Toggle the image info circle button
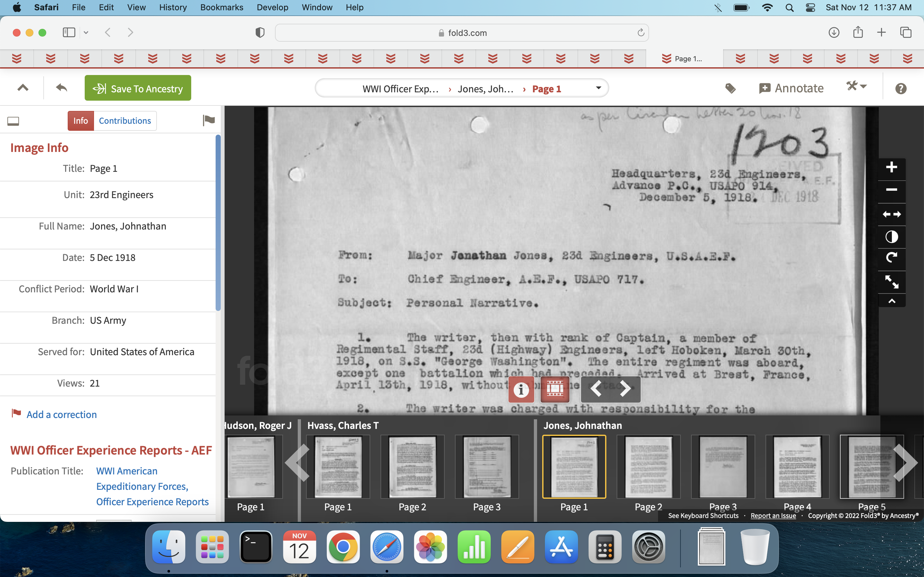 coord(521,389)
